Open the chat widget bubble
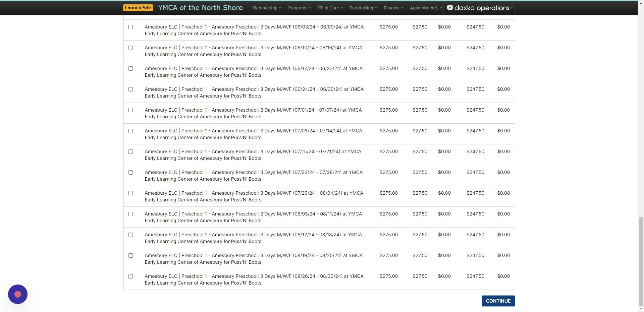The image size is (644, 312). 17,294
